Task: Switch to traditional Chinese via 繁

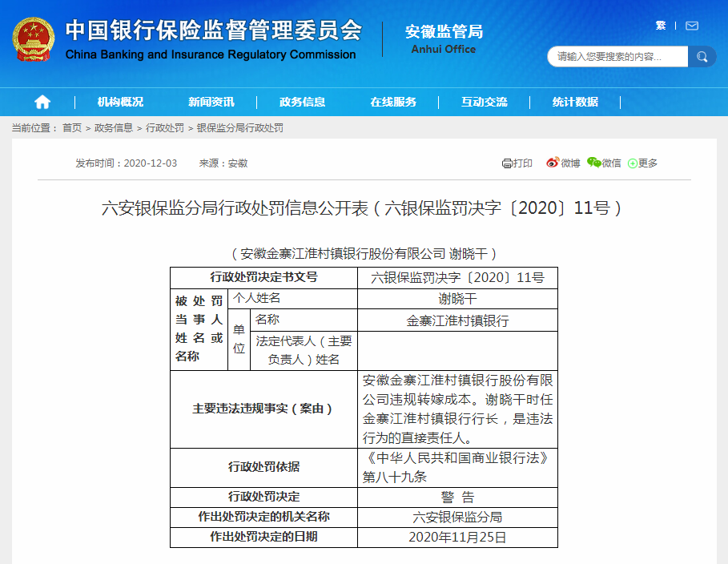Action: [661, 26]
